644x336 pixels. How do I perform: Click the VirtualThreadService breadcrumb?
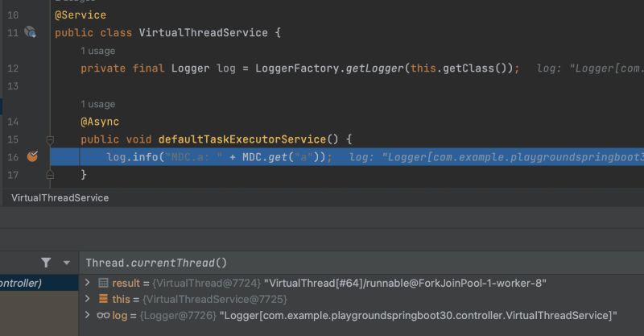(60, 198)
